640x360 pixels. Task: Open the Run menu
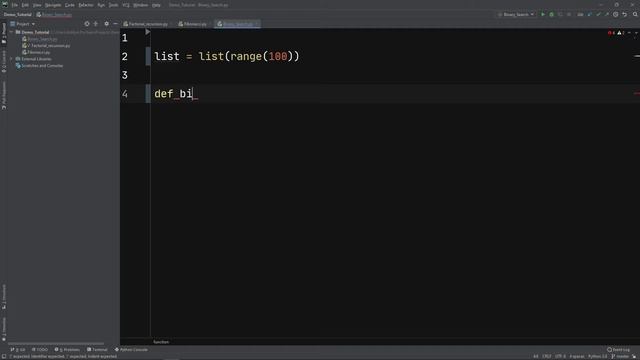(x=101, y=5)
